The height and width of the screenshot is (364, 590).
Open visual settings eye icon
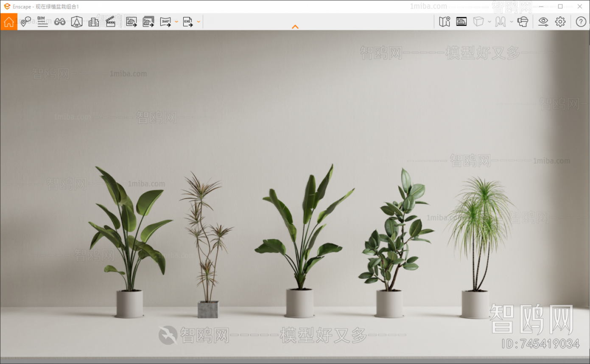(543, 22)
